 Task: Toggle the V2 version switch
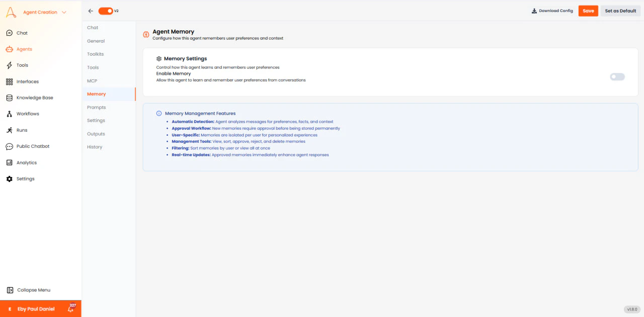click(x=106, y=11)
